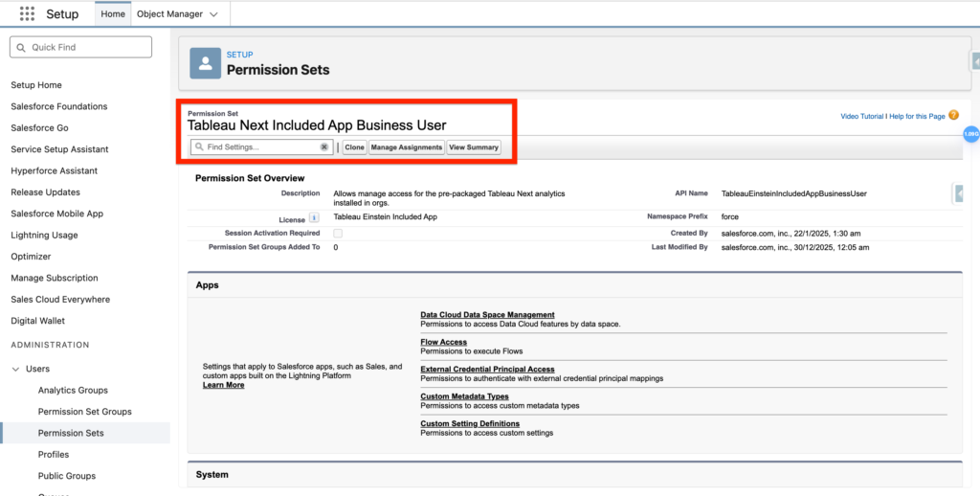Click the Manage Assignments button
980x496 pixels.
coord(407,147)
